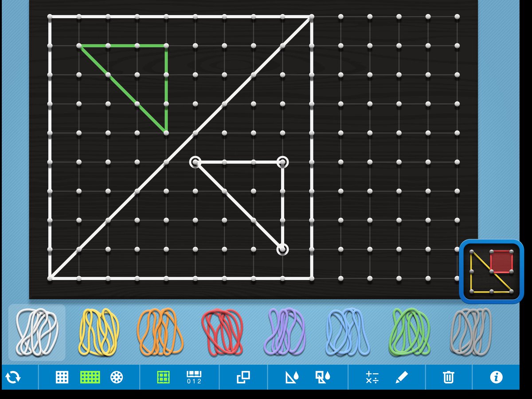This screenshot has height=399, width=532.
Task: Tap the white triangle's circled bottom peg
Action: coord(282,249)
